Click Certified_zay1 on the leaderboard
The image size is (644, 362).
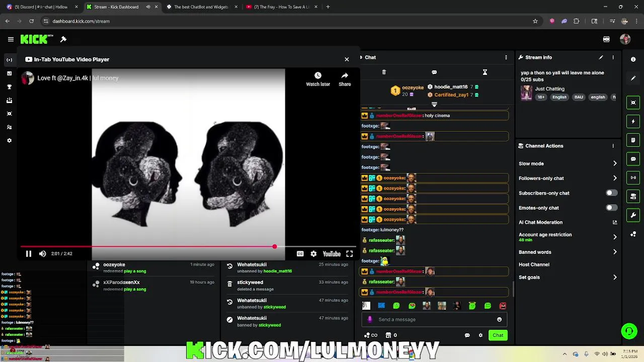pos(451,95)
